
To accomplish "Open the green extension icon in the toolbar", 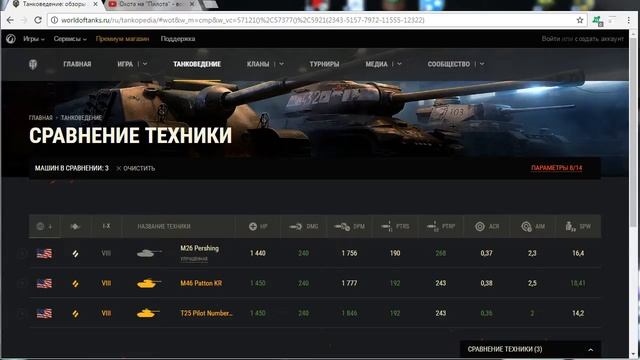I will 598,20.
